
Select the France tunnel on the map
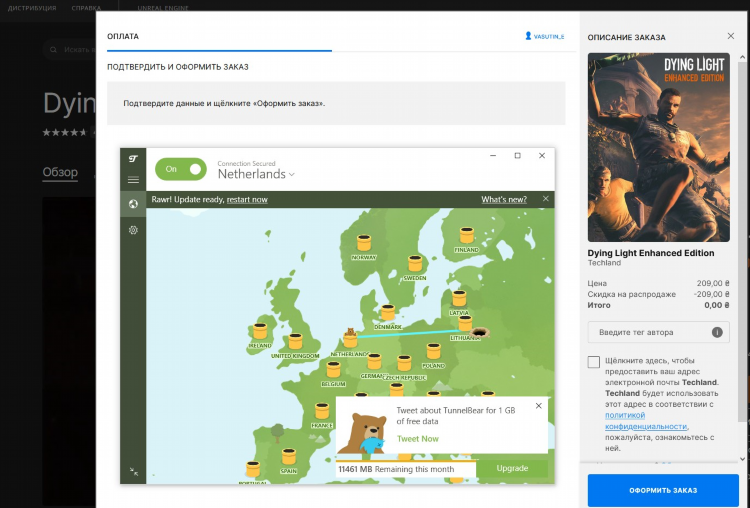click(x=322, y=411)
